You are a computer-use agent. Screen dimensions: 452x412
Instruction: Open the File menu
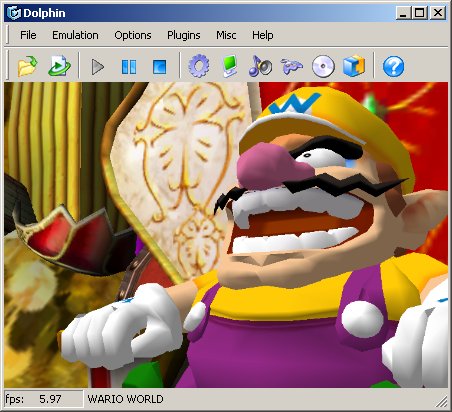click(x=28, y=35)
